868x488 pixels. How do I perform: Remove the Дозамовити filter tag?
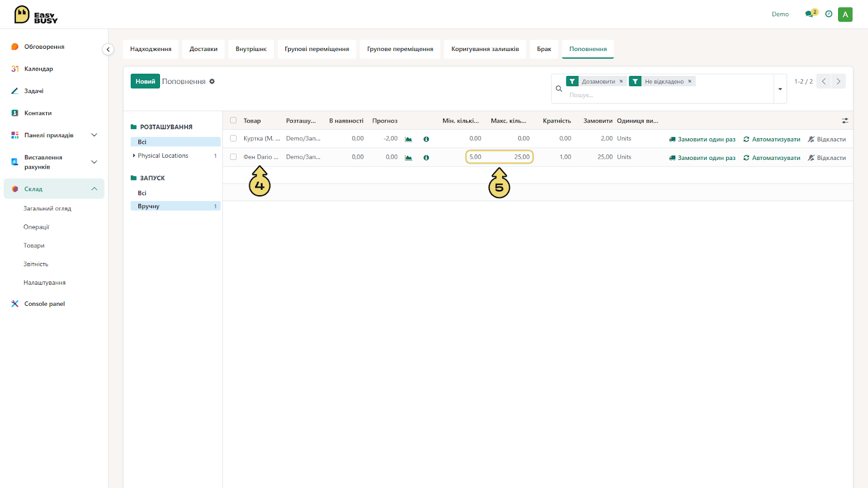click(x=621, y=81)
